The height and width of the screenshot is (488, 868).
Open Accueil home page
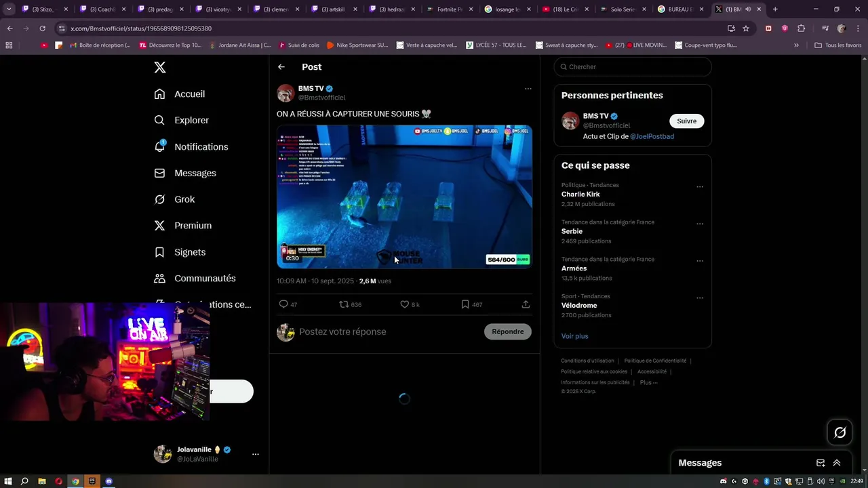(180, 94)
